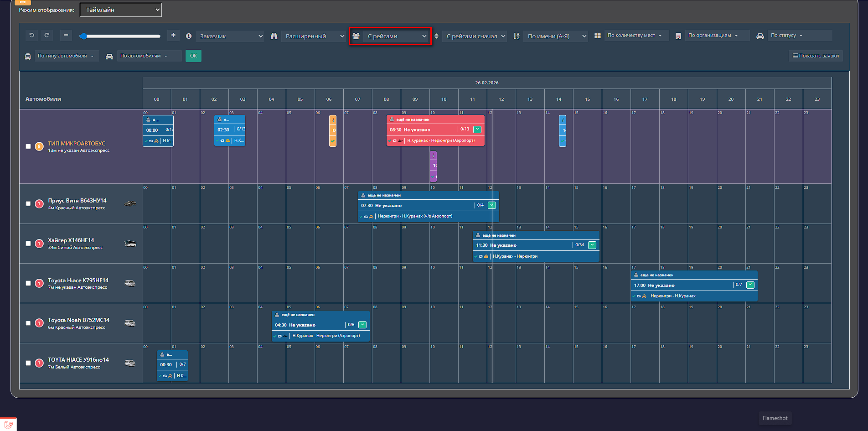Click the redo arrow icon

(46, 36)
